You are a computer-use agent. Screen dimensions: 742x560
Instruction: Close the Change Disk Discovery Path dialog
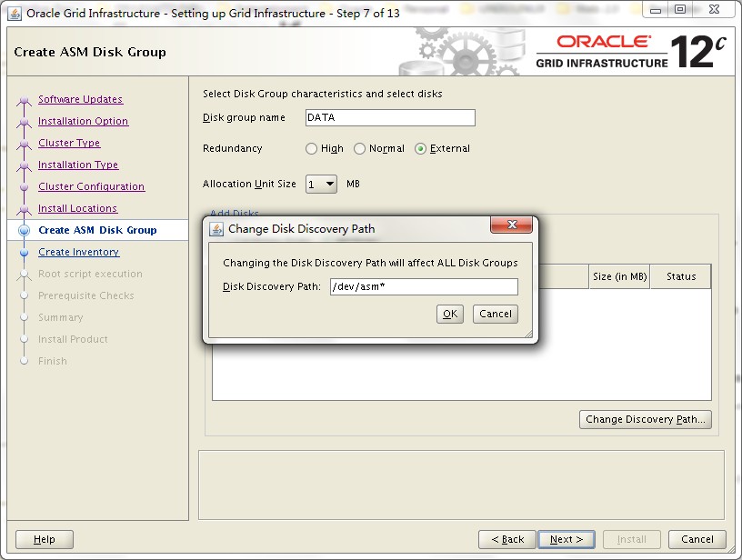tap(512, 225)
